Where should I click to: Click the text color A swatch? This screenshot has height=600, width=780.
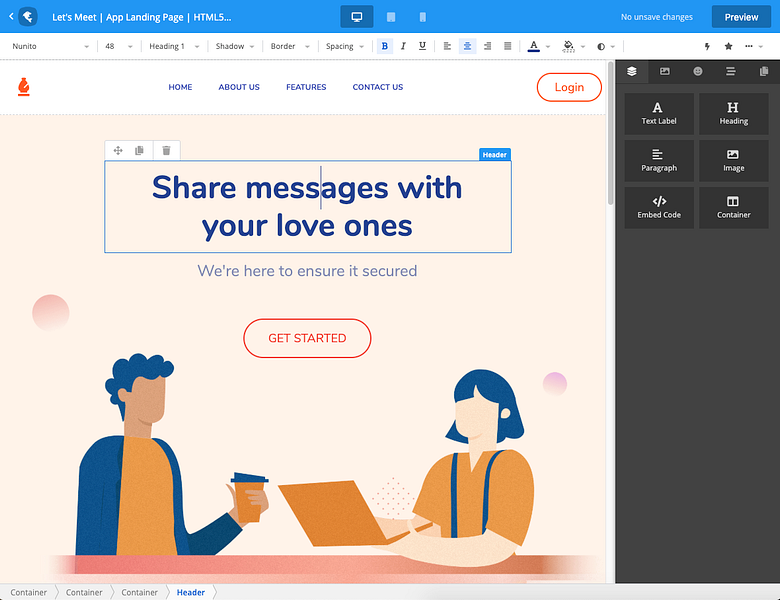tap(533, 46)
